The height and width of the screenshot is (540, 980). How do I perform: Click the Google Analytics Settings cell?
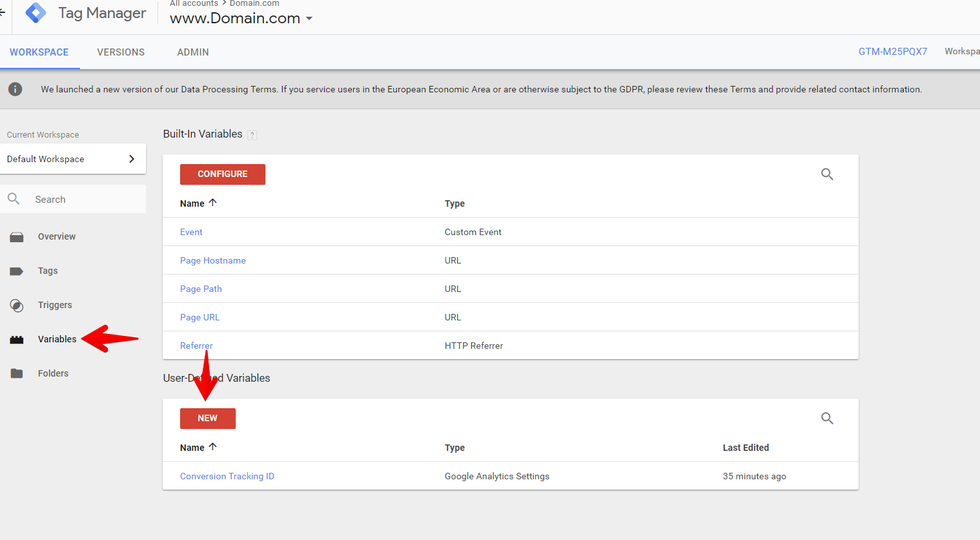497,476
